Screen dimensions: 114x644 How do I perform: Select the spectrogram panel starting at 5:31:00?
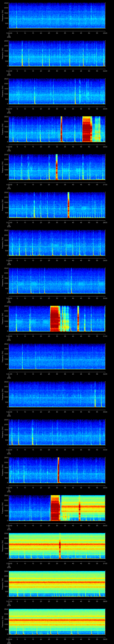pyautogui.click(x=57, y=357)
